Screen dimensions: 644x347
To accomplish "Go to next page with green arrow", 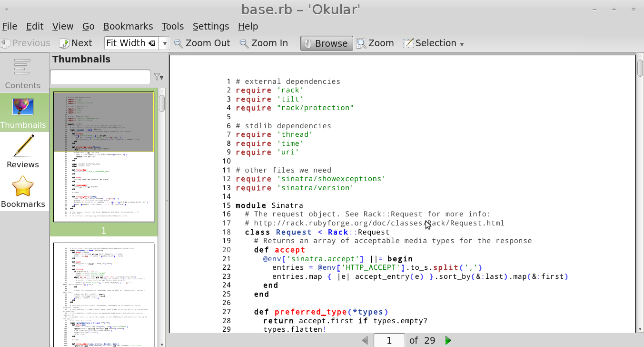I will (448, 340).
